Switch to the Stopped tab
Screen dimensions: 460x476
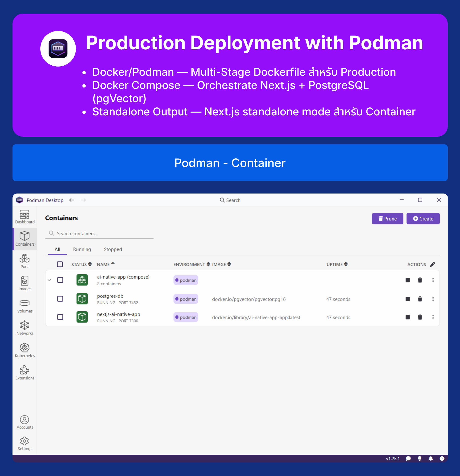(113, 249)
